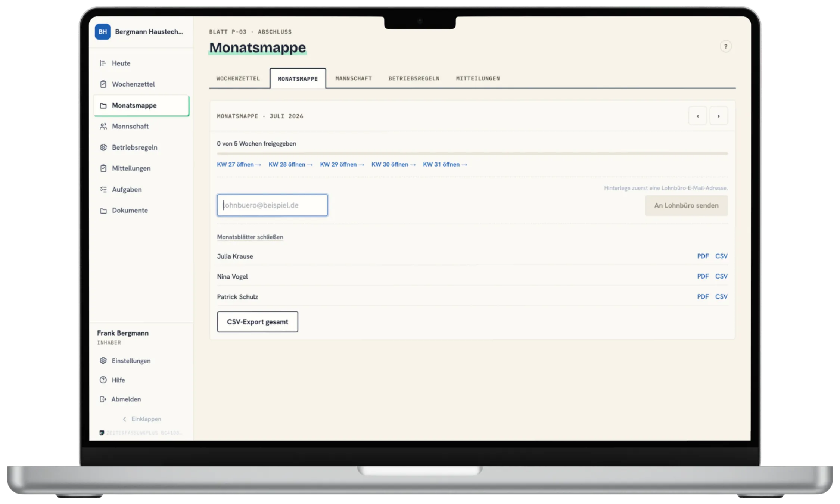Viewport: 840px width, 504px height.
Task: Open the Aufgaben checklist icon in sidebar
Action: coord(103,189)
